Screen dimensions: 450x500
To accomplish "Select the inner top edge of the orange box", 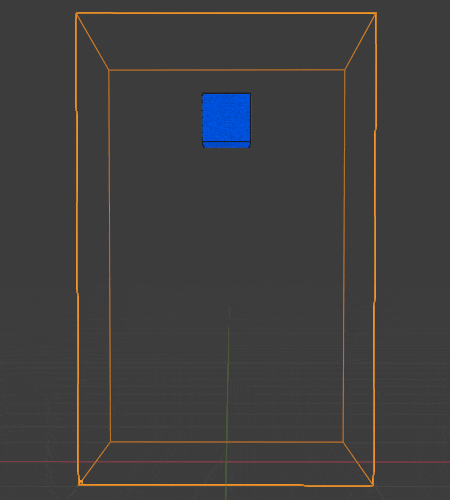I will (227, 70).
